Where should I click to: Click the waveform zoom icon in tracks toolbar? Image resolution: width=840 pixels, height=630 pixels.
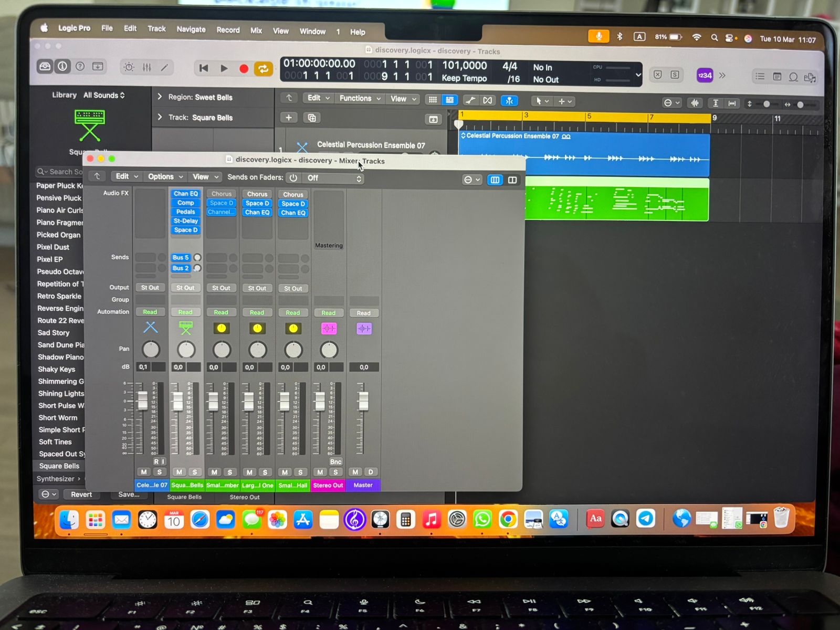tap(695, 103)
